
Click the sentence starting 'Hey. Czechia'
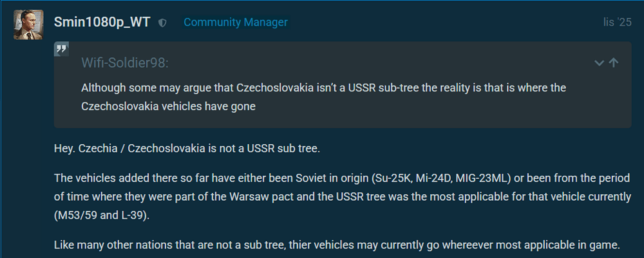coord(187,149)
